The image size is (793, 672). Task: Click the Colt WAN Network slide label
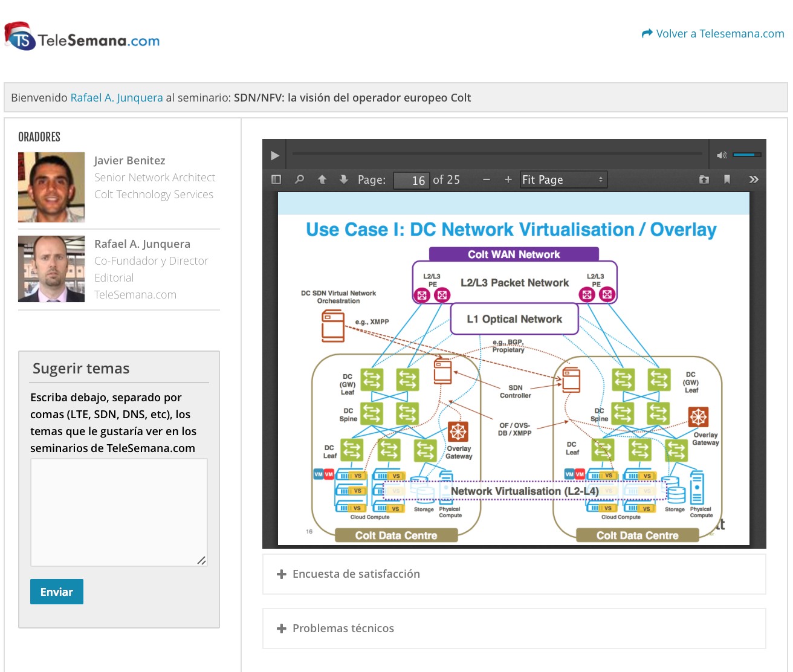tap(514, 254)
